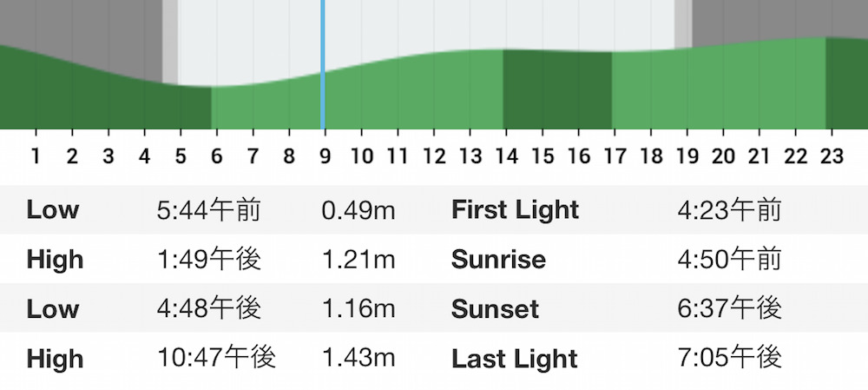Select hour 1 on the tide chart axis
The height and width of the screenshot is (390, 868).
(36, 156)
